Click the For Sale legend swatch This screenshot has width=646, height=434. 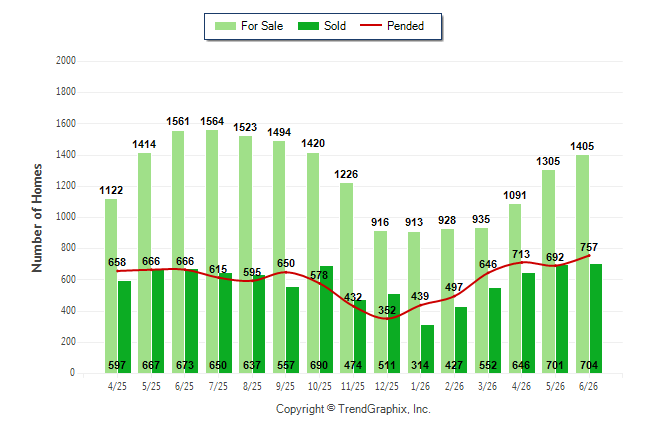click(225, 26)
